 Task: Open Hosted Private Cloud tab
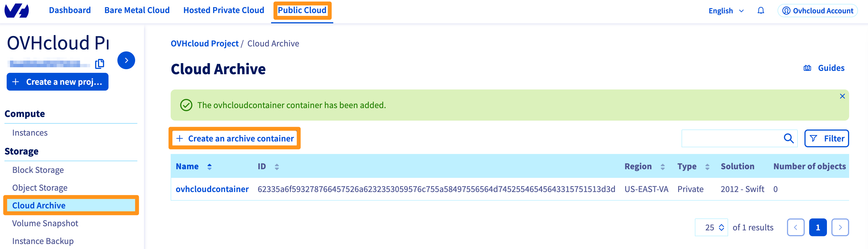[x=224, y=11]
